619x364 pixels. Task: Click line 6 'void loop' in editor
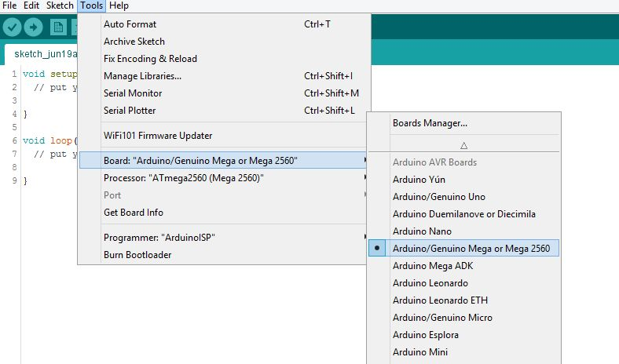[x=49, y=140]
